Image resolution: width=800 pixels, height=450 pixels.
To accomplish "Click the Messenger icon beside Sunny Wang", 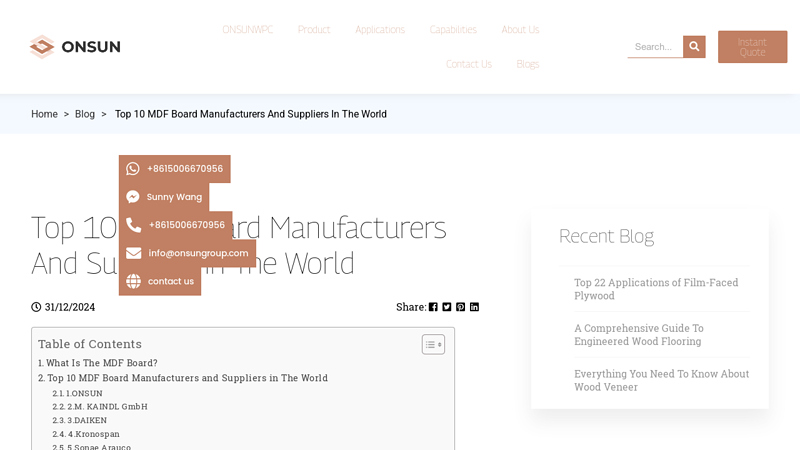I will [133, 197].
